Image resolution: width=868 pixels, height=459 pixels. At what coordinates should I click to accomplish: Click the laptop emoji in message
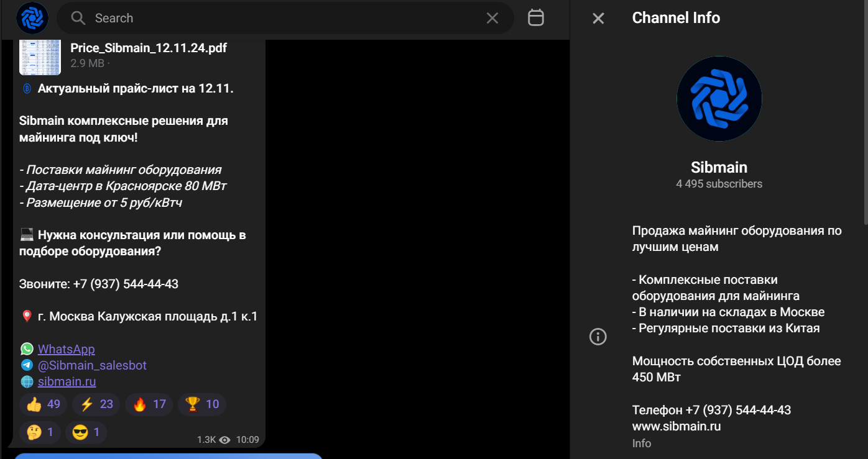tap(27, 235)
